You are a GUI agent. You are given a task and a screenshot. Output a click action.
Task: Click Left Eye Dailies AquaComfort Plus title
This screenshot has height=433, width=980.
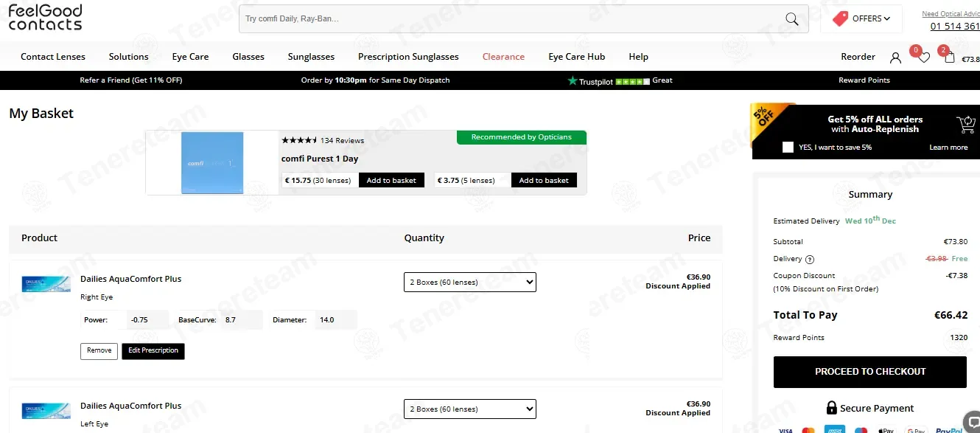[130, 406]
